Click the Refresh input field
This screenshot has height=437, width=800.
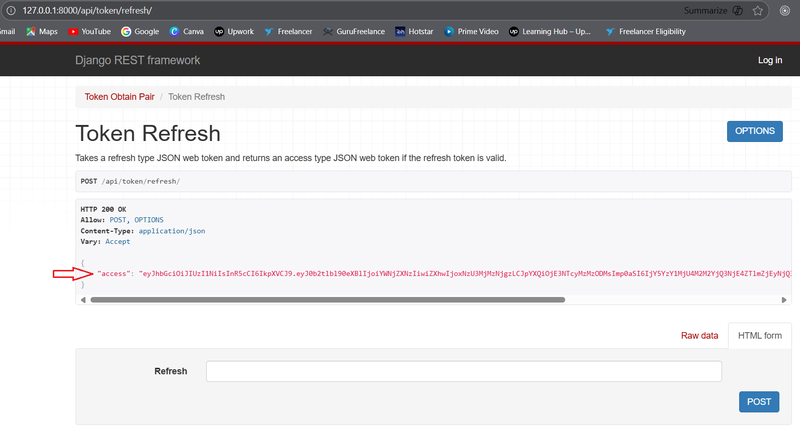coord(464,371)
